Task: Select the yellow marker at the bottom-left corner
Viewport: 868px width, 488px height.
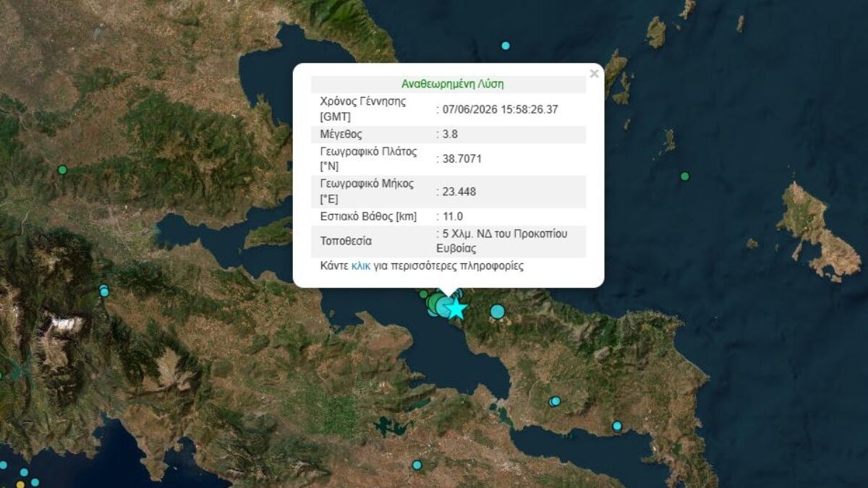Action: tap(20, 484)
